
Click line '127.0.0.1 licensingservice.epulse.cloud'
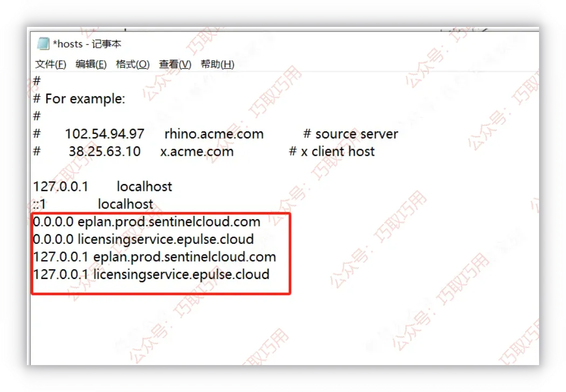[x=151, y=275]
